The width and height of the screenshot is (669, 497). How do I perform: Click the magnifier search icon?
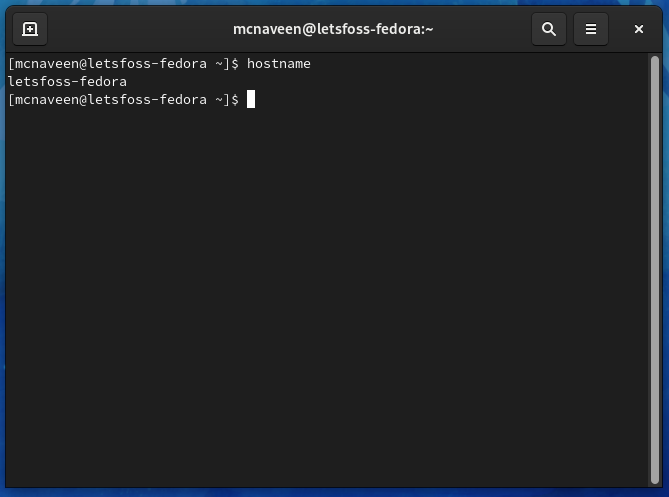(x=549, y=29)
